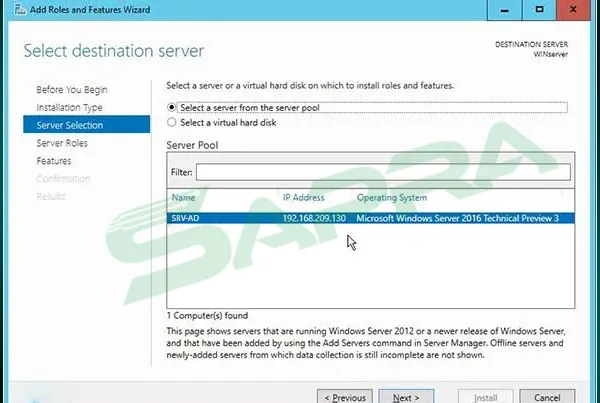
Task: Open the Features step in sidebar
Action: (54, 161)
